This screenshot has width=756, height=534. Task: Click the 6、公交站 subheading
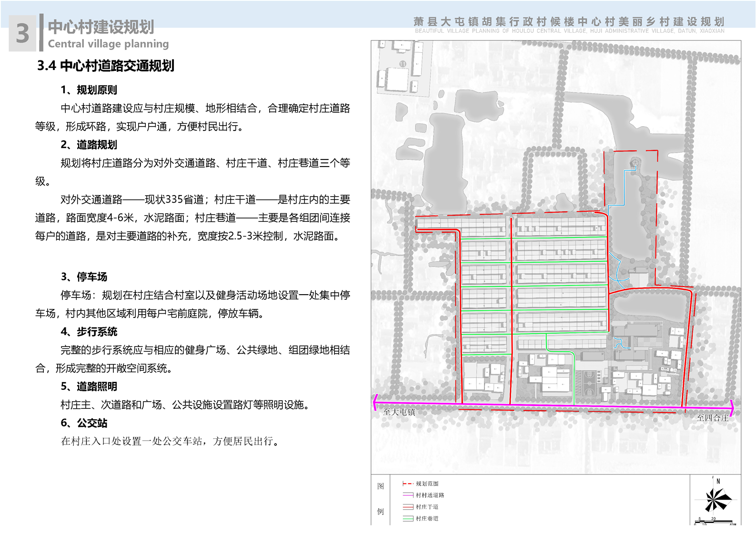(84, 423)
